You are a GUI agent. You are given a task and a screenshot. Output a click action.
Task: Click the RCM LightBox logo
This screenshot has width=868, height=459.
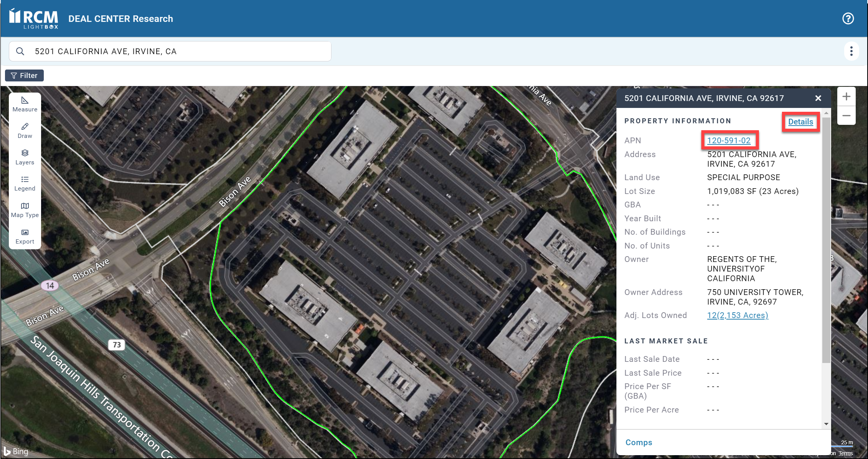pos(34,18)
